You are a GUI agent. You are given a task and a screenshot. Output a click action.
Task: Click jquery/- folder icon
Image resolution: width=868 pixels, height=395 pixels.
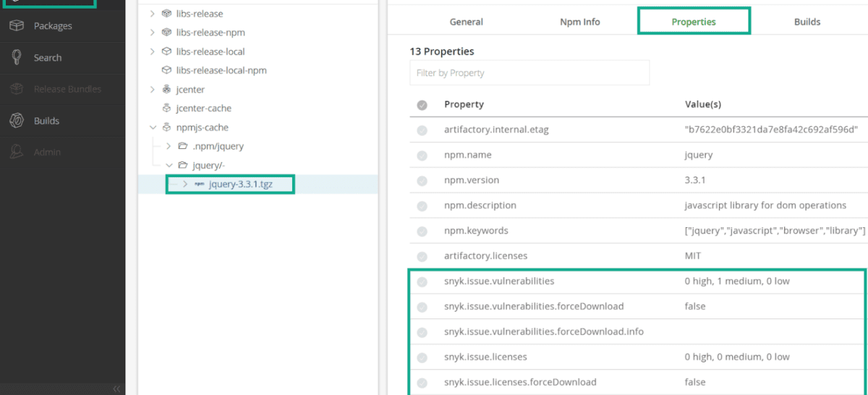pos(183,165)
